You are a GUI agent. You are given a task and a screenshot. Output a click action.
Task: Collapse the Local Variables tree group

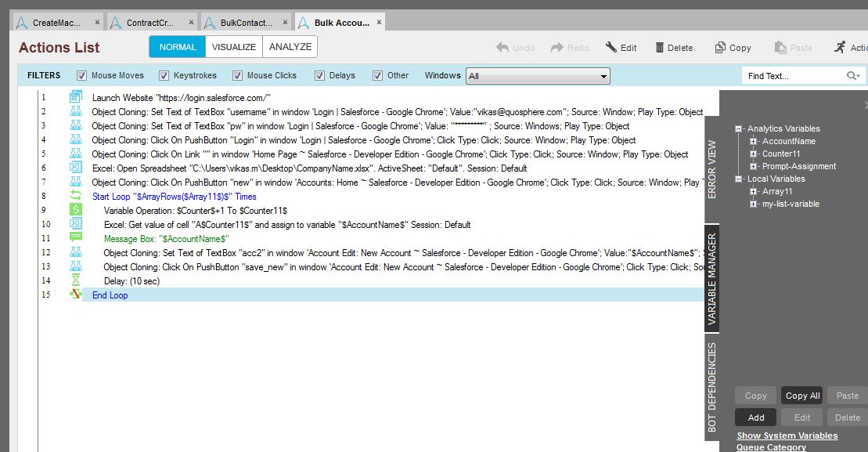click(739, 179)
